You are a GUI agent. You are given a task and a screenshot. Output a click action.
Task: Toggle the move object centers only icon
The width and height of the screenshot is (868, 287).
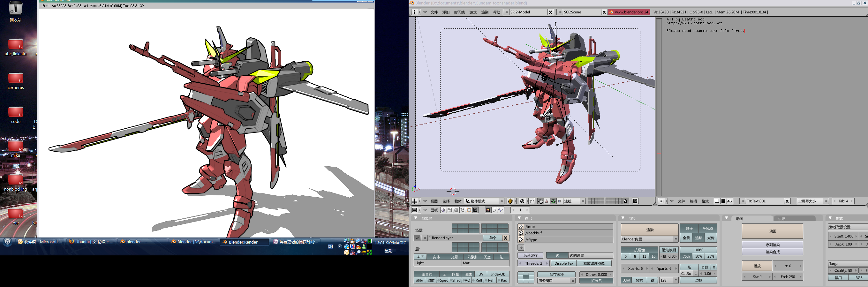532,201
